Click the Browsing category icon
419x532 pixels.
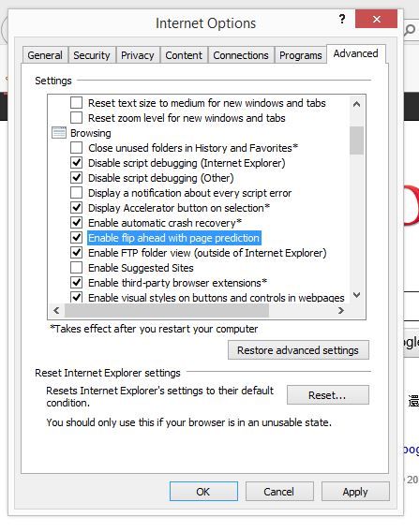pos(59,133)
